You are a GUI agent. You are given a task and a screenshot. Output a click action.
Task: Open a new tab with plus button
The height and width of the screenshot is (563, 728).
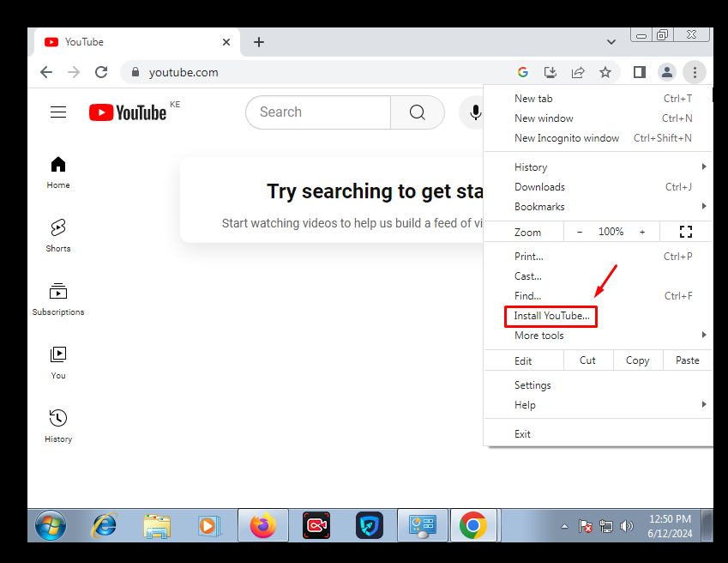[259, 42]
